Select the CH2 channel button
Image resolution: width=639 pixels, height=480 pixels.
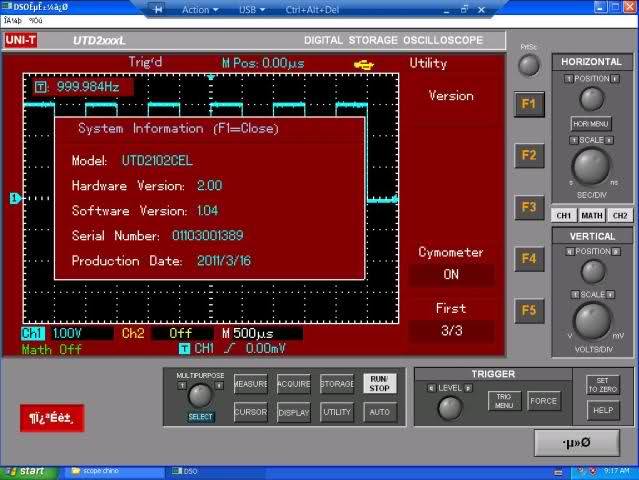[x=620, y=216]
